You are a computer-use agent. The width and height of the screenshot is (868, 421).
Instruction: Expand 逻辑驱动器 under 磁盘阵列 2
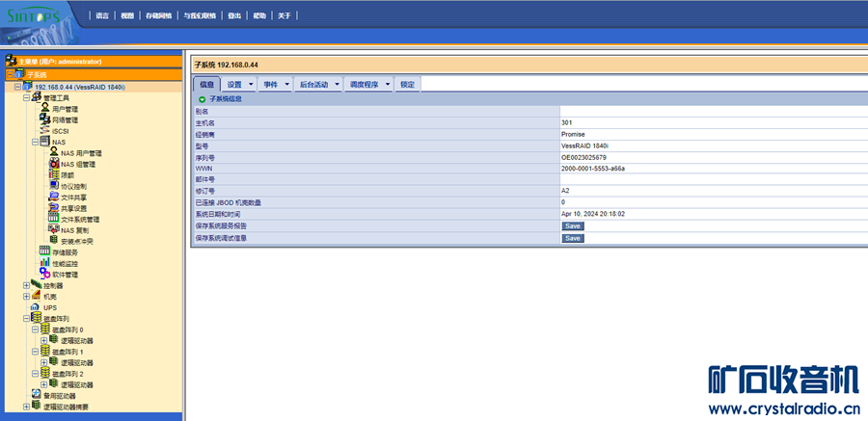[x=43, y=384]
